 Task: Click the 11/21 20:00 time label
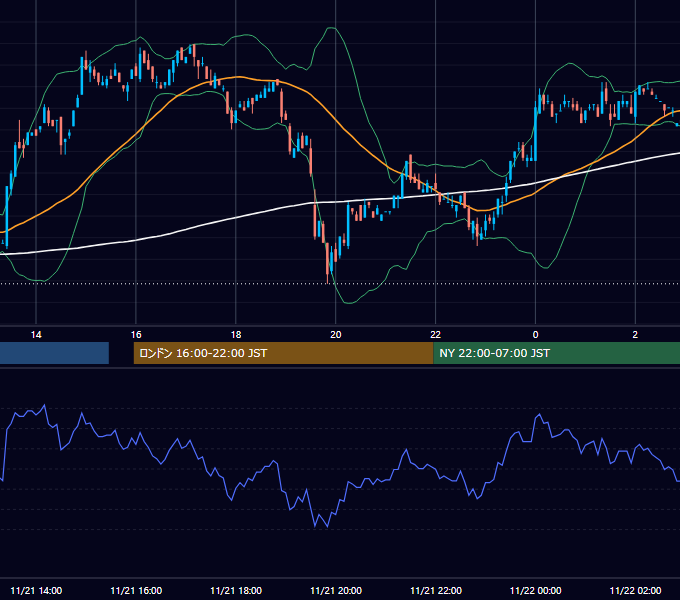click(x=336, y=590)
